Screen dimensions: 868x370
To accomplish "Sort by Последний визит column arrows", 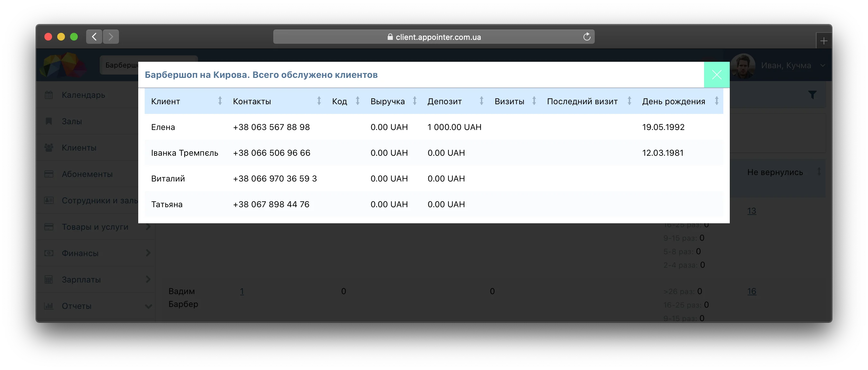I will point(629,101).
